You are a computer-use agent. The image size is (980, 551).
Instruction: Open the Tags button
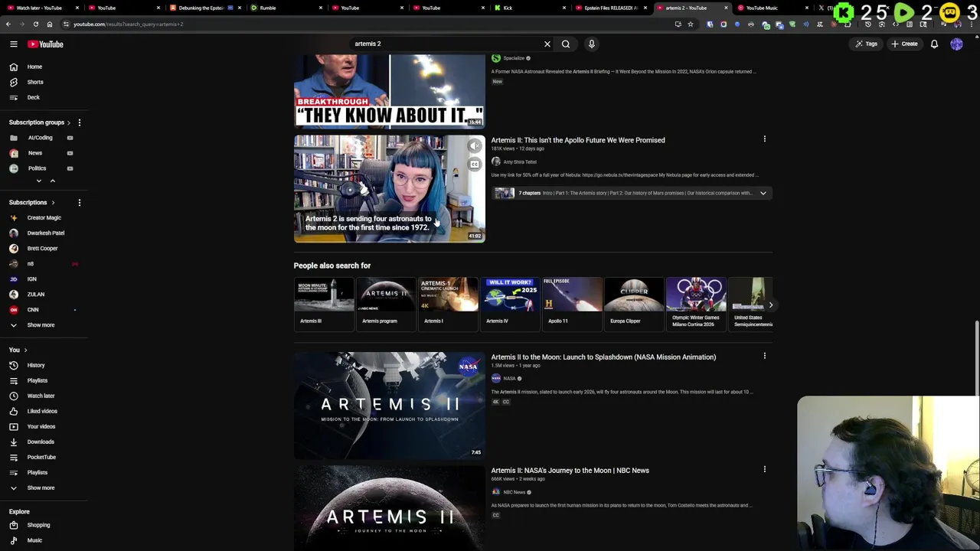(x=867, y=44)
